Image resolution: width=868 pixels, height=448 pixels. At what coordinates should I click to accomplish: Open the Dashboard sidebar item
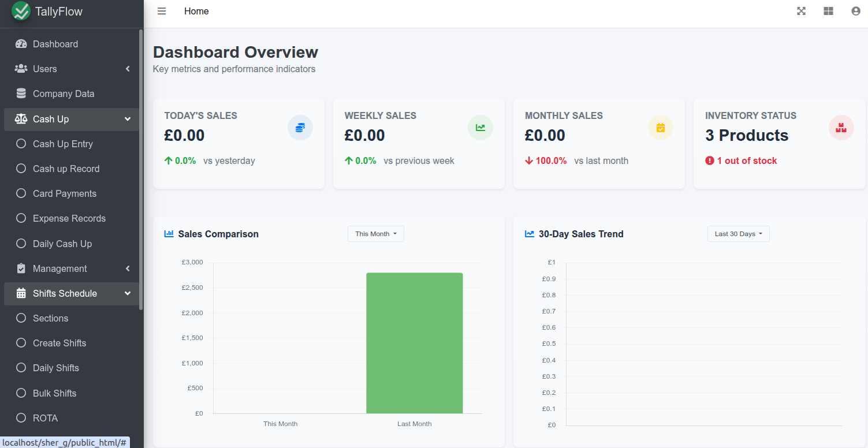(x=55, y=44)
